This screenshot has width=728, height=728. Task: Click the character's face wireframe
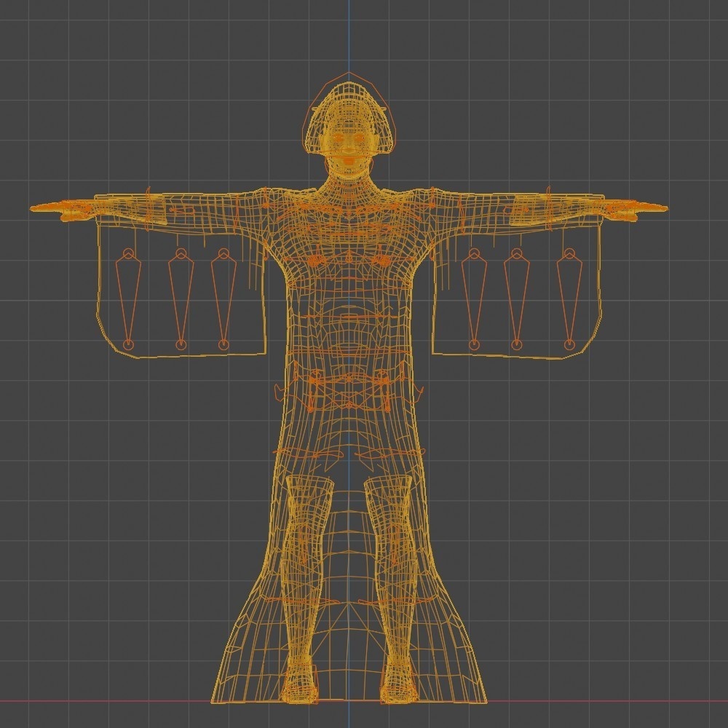click(348, 142)
